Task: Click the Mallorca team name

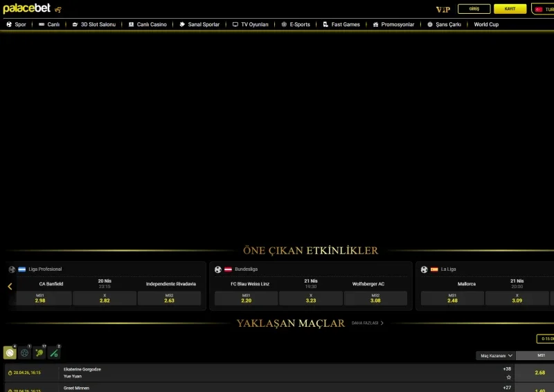Action: click(466, 284)
